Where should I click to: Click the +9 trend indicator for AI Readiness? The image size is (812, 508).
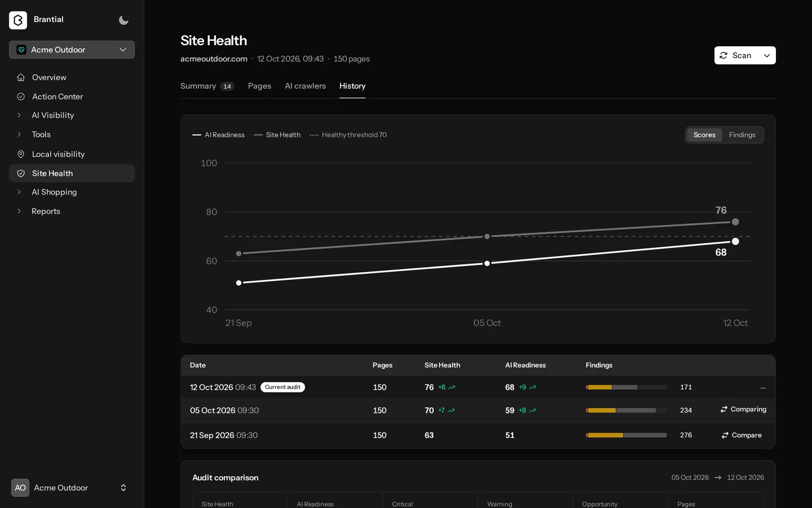[527, 387]
